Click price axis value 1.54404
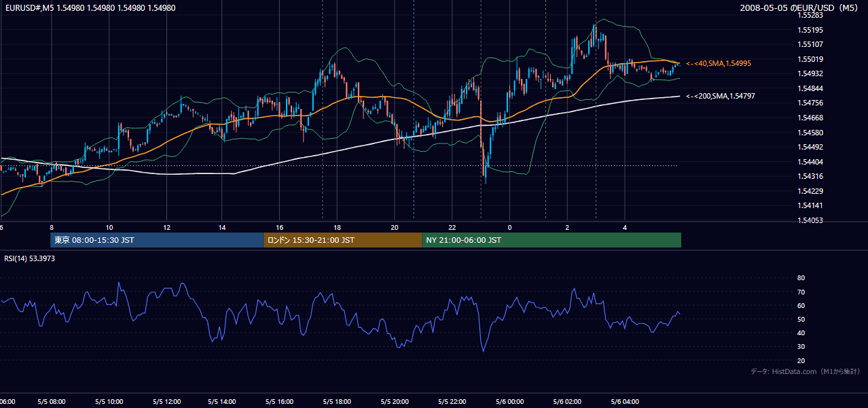The image size is (868, 408). pyautogui.click(x=812, y=162)
